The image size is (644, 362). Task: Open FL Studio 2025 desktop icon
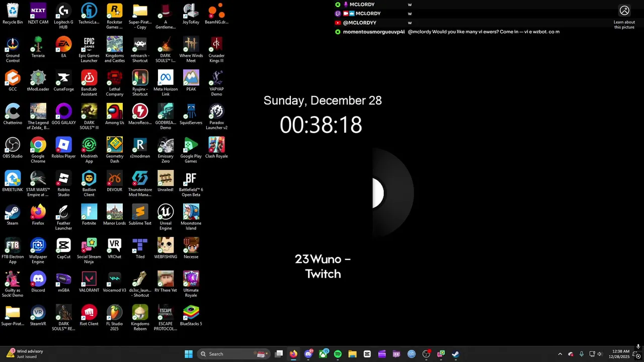[115, 318]
